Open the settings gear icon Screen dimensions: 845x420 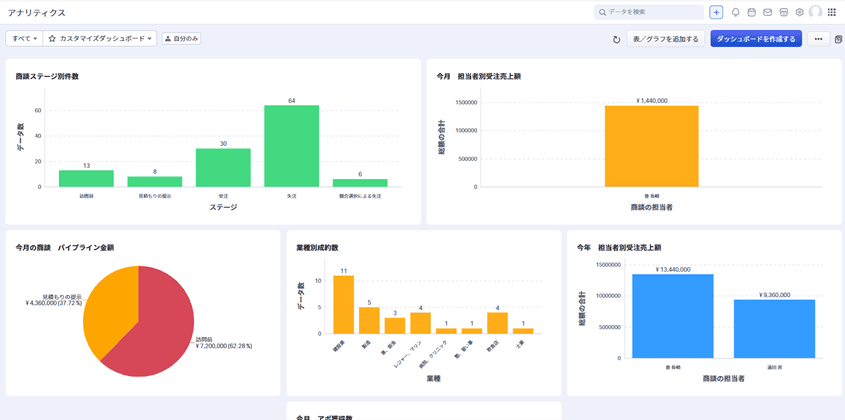click(800, 12)
